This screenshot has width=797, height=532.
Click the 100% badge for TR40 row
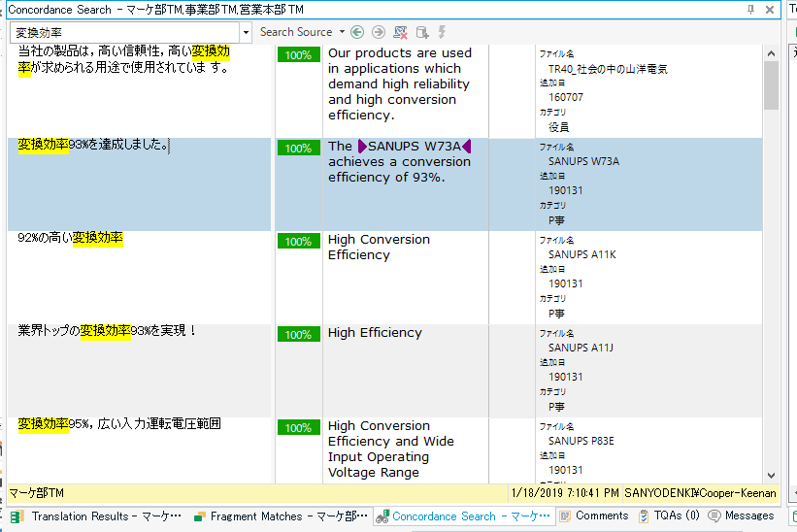[298, 54]
